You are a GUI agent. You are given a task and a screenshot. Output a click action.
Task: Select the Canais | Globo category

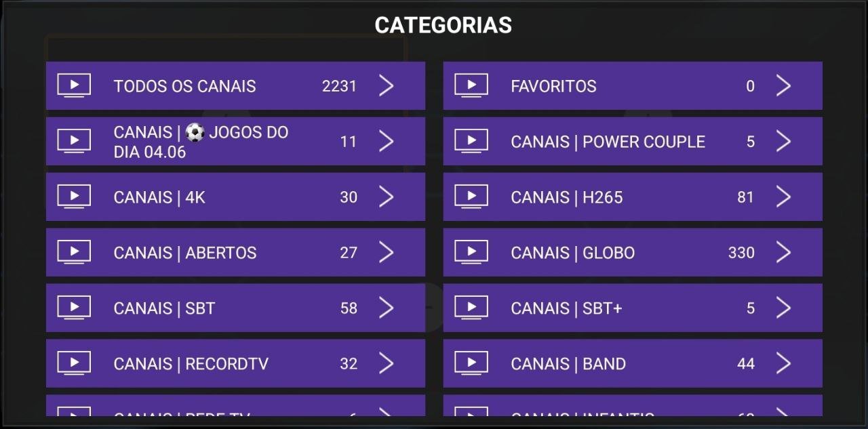[572, 253]
